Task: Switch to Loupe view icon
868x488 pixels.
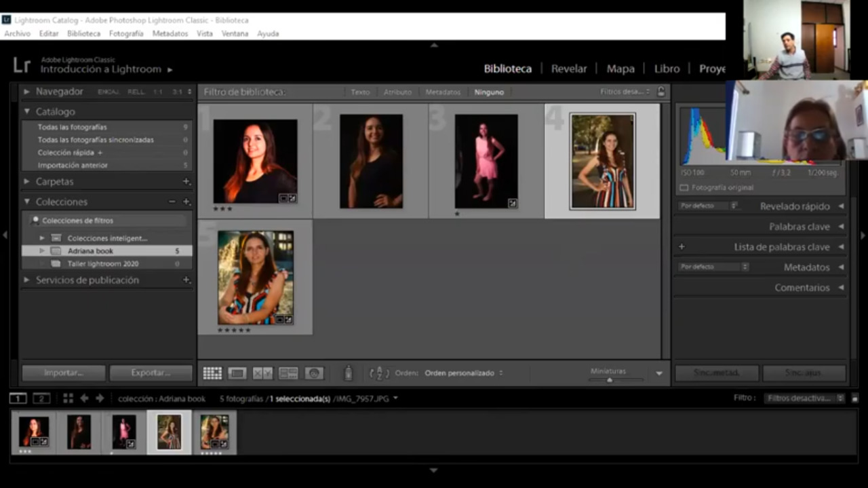Action: 237,373
